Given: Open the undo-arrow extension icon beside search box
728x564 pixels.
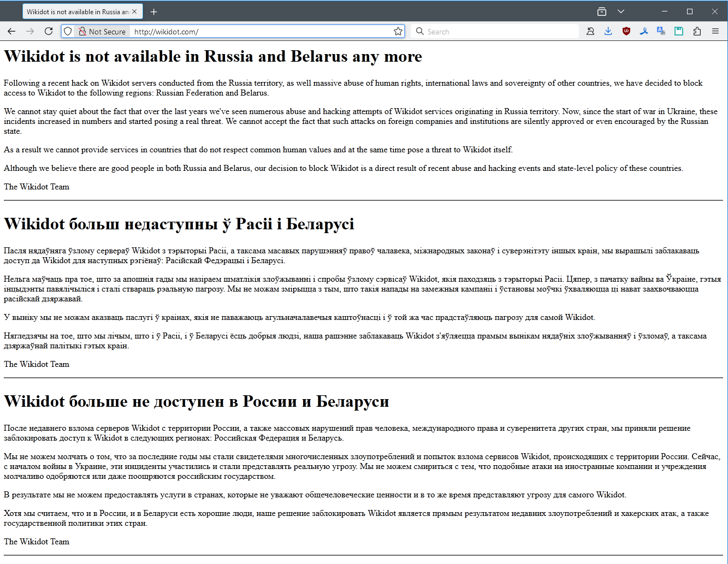Looking at the screenshot, I should (590, 32).
